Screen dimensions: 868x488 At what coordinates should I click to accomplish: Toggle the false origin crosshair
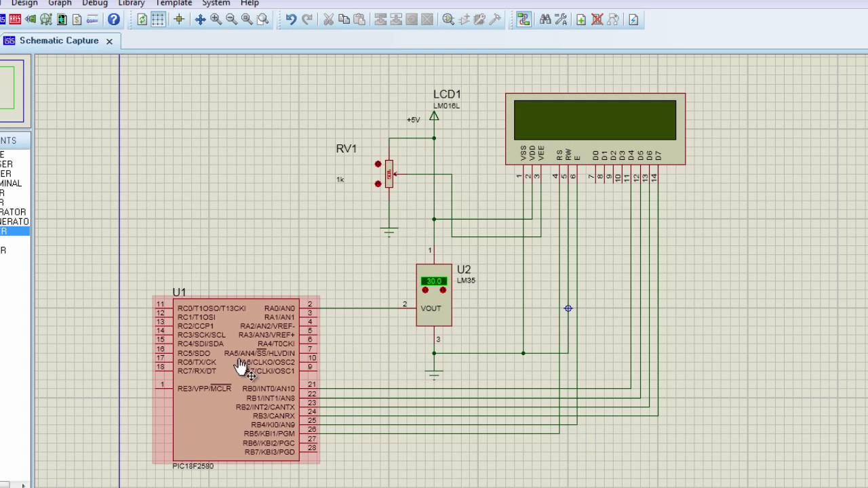click(179, 20)
